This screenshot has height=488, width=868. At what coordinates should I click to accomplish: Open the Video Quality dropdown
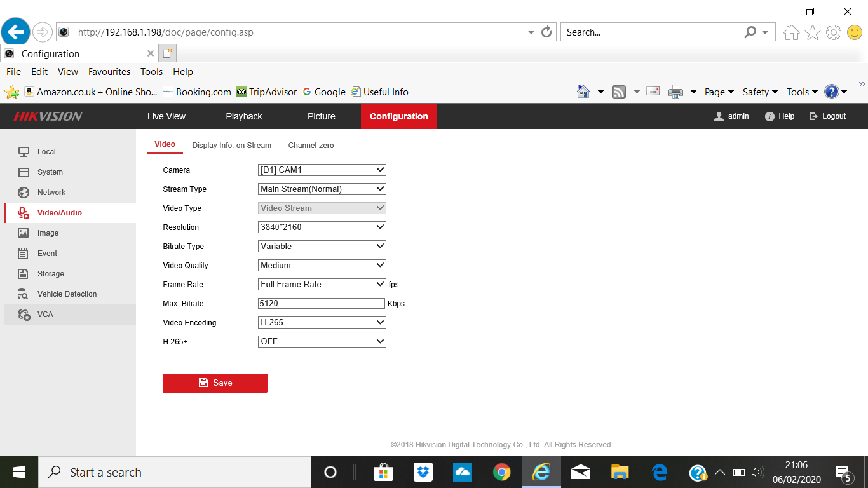coord(322,265)
